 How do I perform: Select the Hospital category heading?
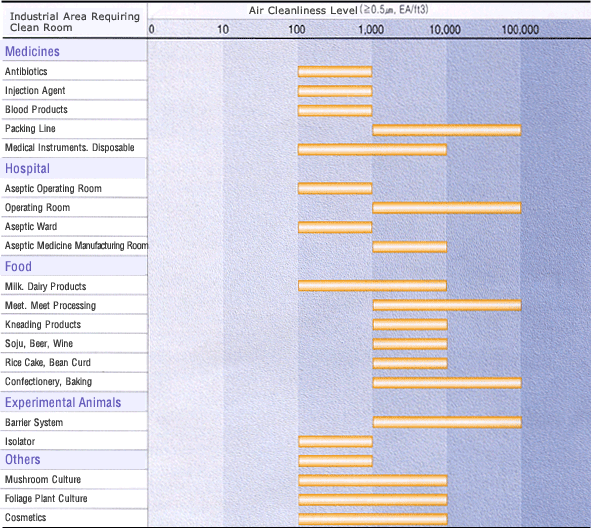(x=27, y=168)
